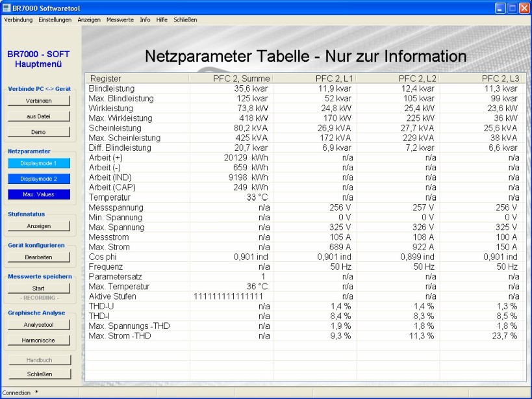
Task: Click the 922 A Max. Strom value
Action: (424, 247)
